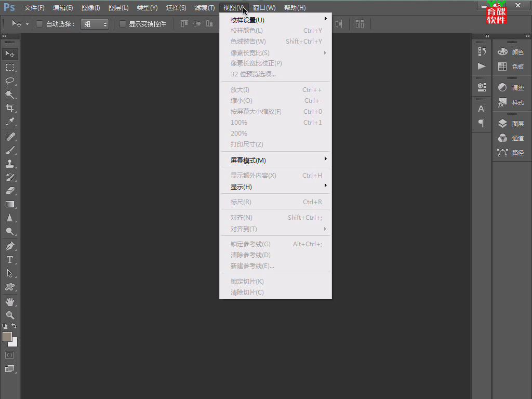Open the 编辑(E) menu
The width and height of the screenshot is (532, 399).
[63, 7]
